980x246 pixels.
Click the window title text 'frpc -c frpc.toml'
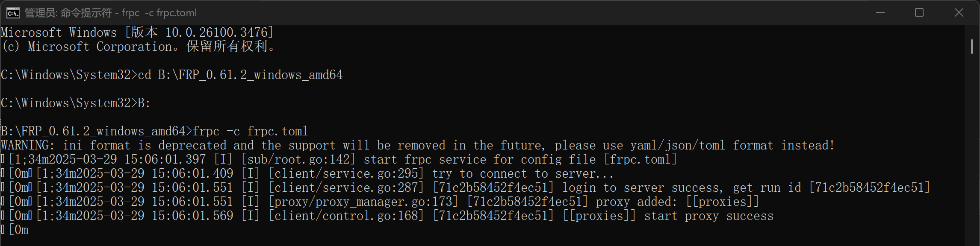[159, 13]
